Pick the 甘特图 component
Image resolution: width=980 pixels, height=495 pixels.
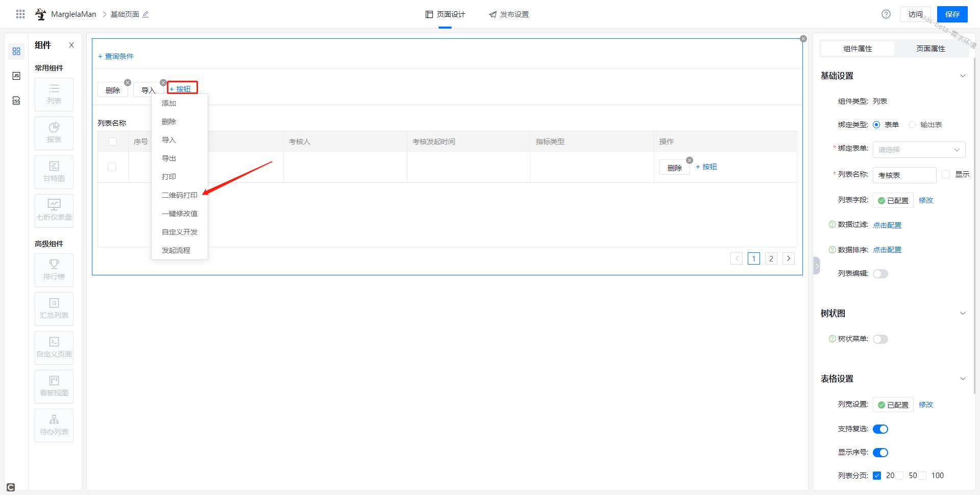pyautogui.click(x=54, y=172)
